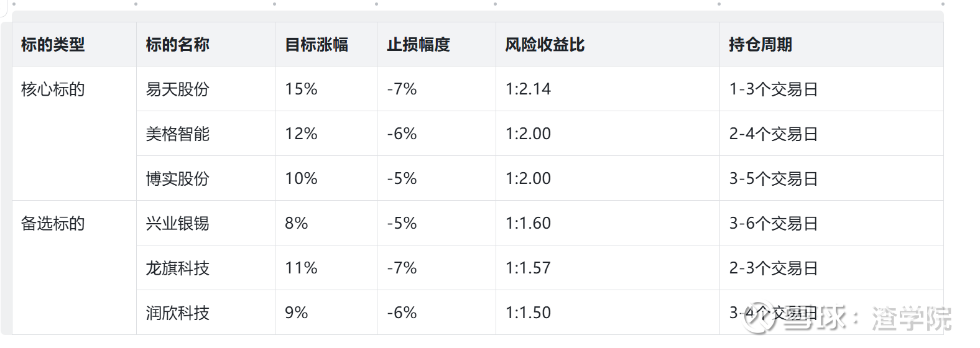
Task: Select the 1:1.57 ratio for 龙旗科技
Action: tap(528, 268)
